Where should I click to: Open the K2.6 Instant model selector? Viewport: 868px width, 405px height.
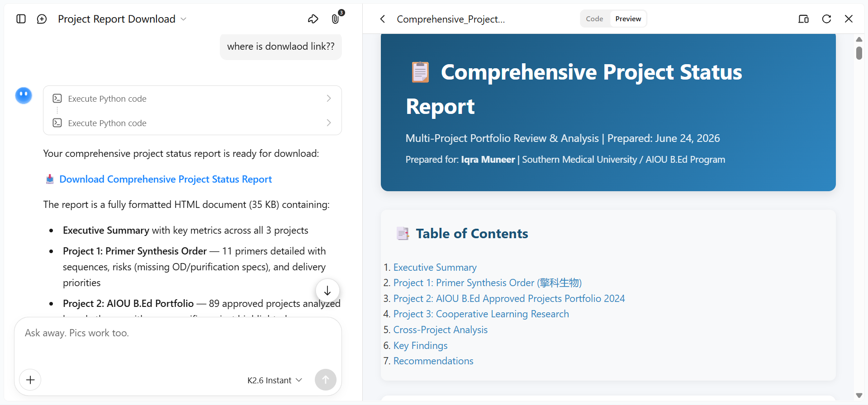(275, 380)
